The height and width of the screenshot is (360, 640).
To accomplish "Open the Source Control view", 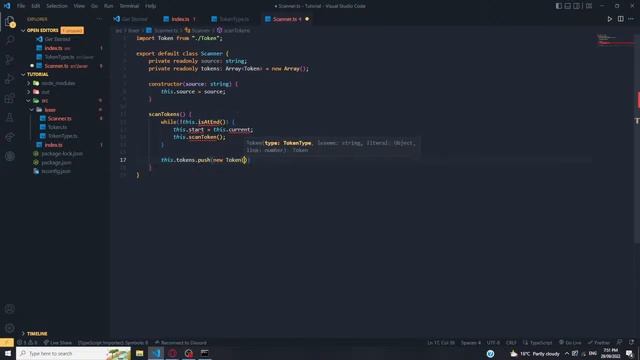I will (9, 60).
